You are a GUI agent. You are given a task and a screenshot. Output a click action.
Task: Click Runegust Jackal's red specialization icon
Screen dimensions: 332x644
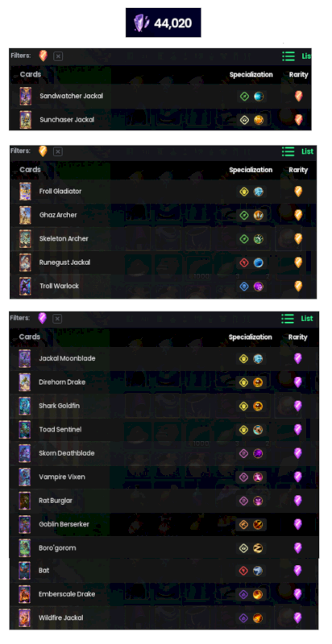click(244, 262)
